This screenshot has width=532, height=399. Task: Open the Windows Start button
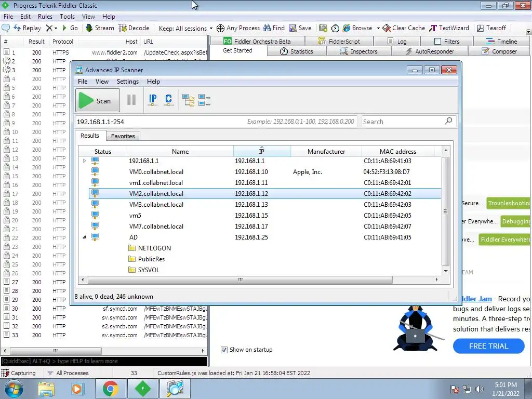(x=14, y=389)
